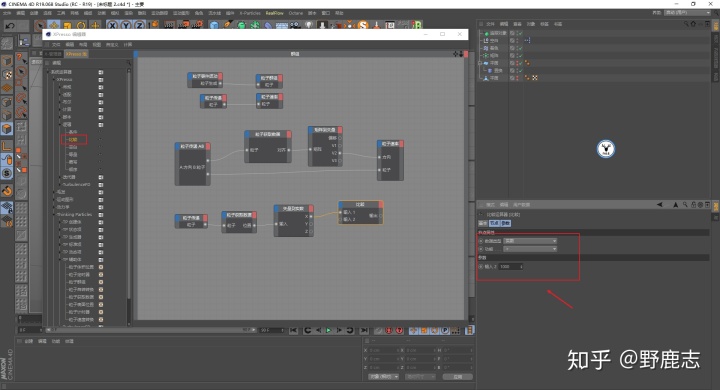Click the 输入 2 value field
The height and width of the screenshot is (390, 720).
pos(511,266)
